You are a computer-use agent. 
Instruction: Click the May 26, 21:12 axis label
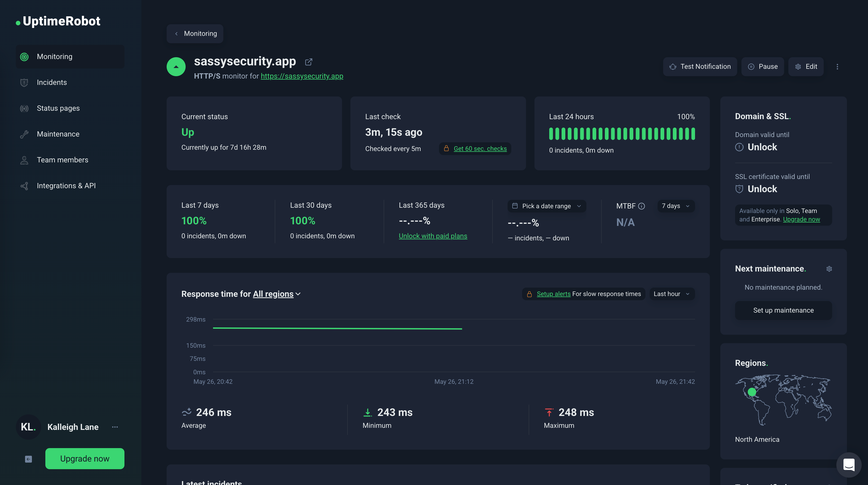454,382
